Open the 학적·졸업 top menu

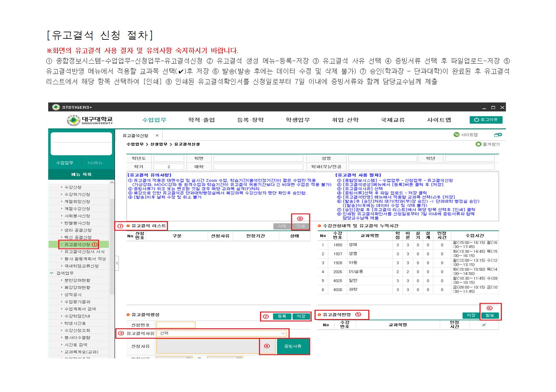click(201, 120)
